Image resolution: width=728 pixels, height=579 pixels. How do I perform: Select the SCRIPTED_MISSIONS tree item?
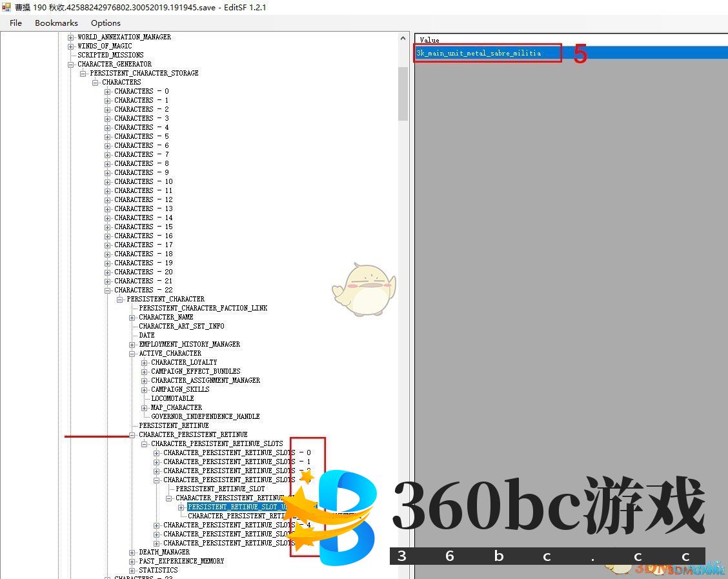[110, 55]
